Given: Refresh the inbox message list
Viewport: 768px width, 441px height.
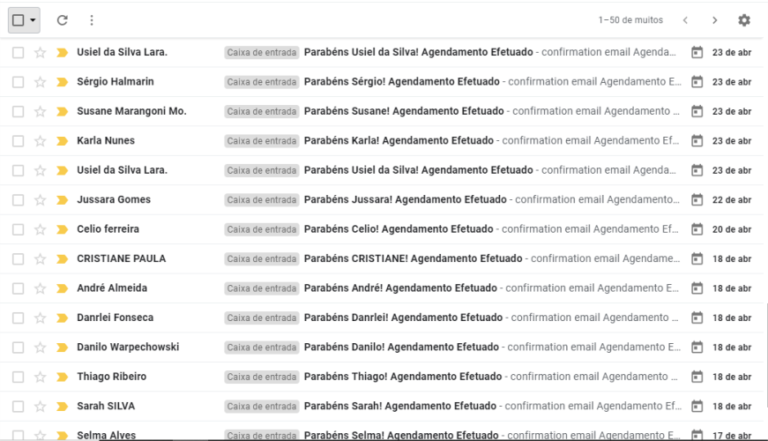Looking at the screenshot, I should tap(62, 20).
